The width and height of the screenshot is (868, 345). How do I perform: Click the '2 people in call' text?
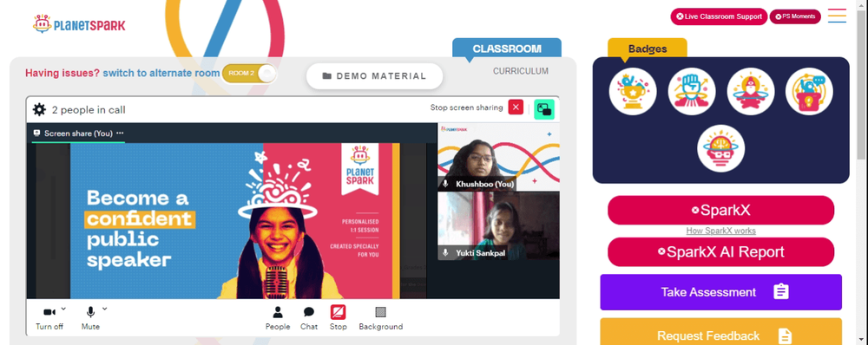point(89,110)
